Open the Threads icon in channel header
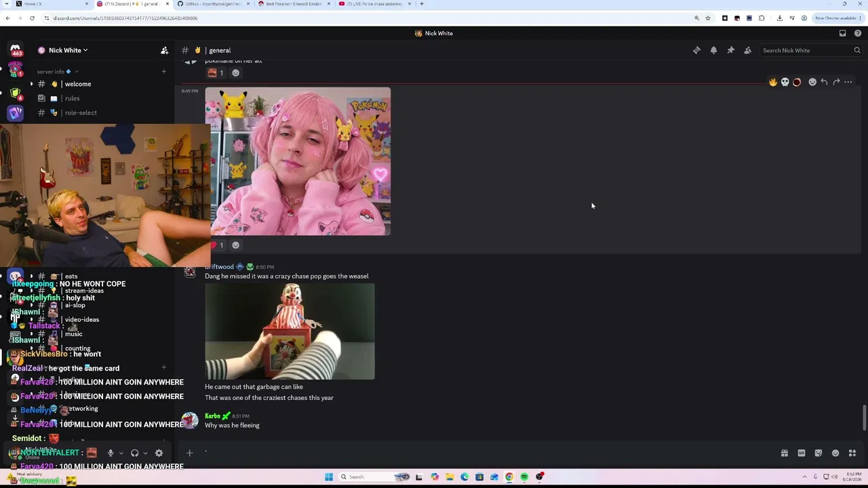This screenshot has width=868, height=488. 696,50
